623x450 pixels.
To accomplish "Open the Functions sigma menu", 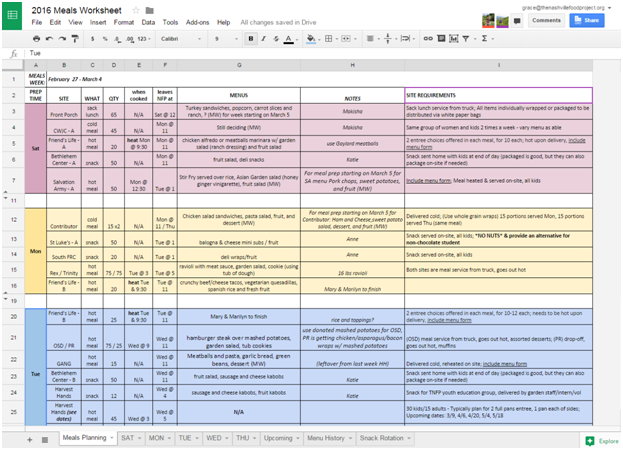I will (x=484, y=39).
